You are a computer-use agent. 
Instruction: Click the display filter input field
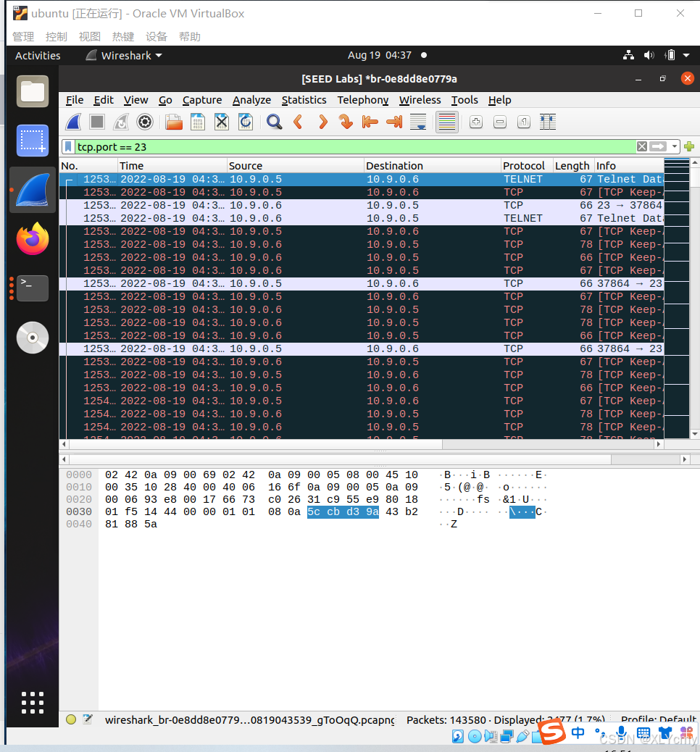[x=355, y=147]
